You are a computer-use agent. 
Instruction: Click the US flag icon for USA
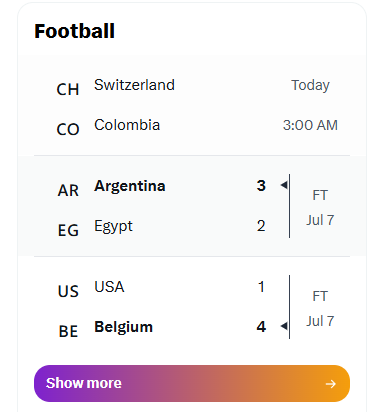click(68, 291)
